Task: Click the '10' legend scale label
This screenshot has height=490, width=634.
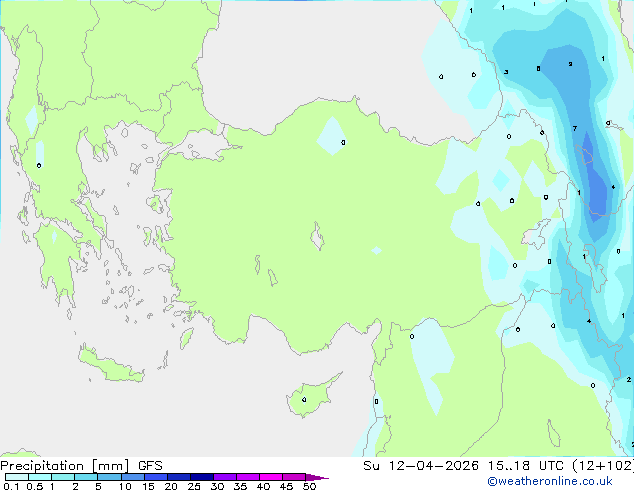Action: (x=125, y=486)
